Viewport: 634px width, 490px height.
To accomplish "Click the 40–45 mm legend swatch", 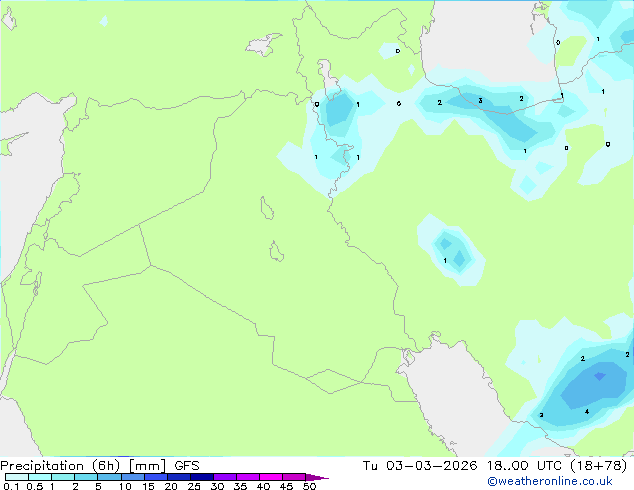I will (271, 477).
